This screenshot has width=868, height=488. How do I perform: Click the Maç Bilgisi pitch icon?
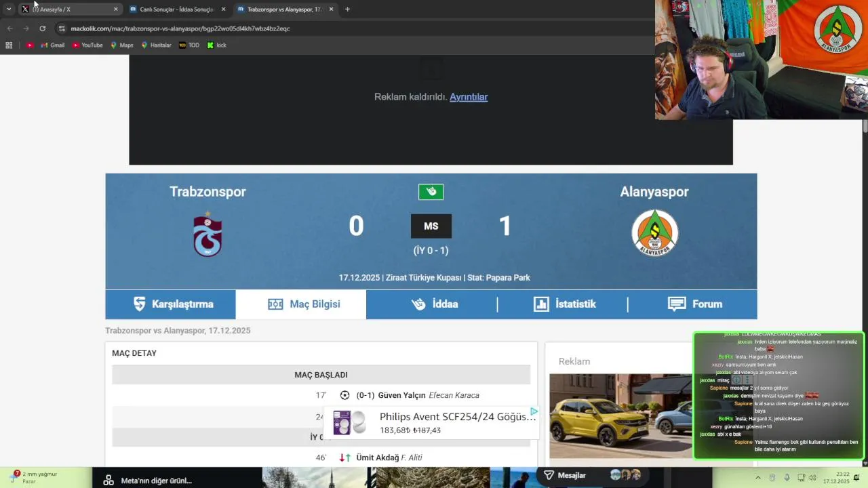[x=275, y=304]
